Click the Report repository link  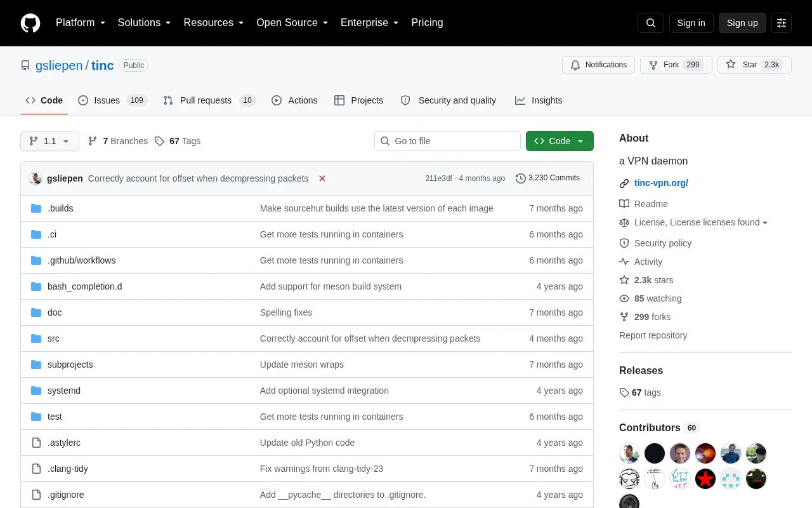(653, 335)
